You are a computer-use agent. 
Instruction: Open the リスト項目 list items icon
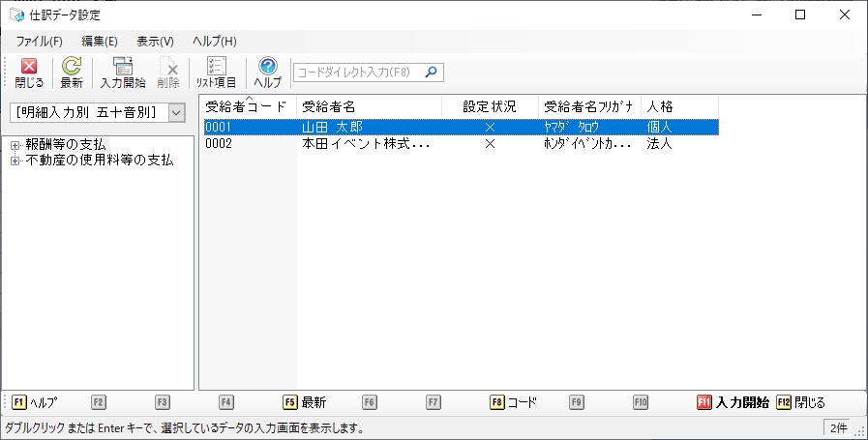(x=217, y=73)
